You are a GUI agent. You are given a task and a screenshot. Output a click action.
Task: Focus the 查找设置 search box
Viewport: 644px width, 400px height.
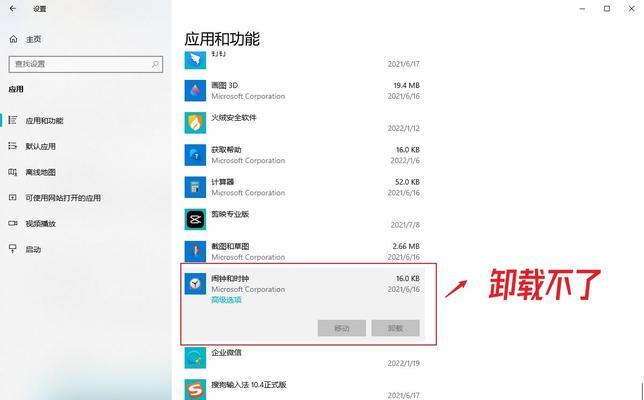85,64
